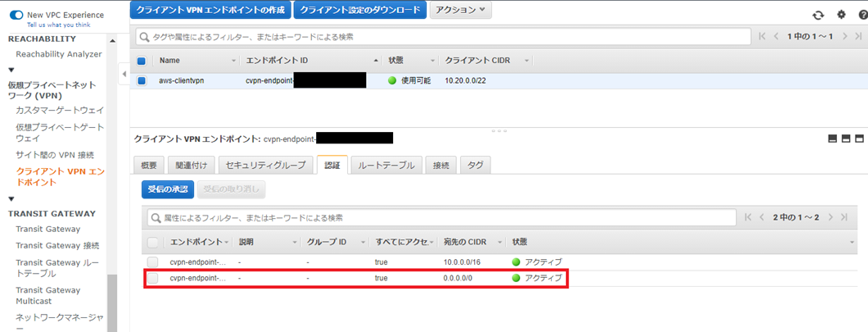Viewport: 868px width, 332px height.
Task: Toggle the New VPC Experience switch
Action: [x=16, y=15]
